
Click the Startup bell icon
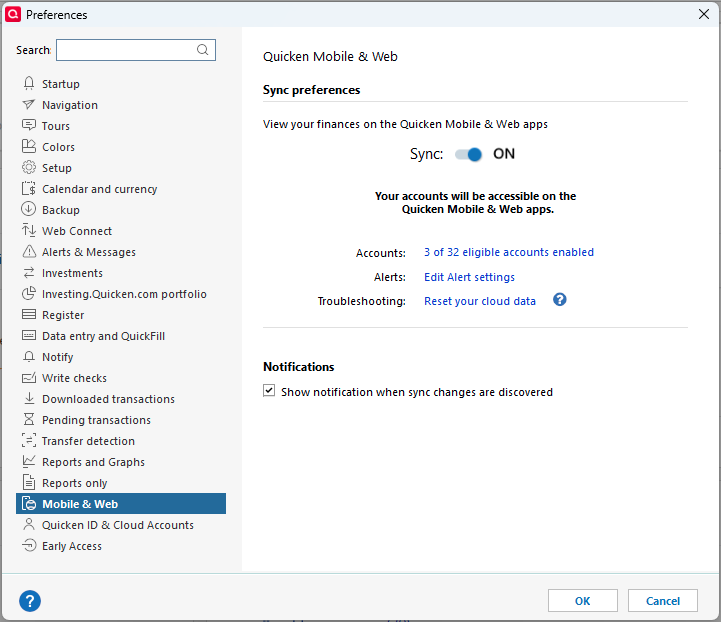[x=29, y=83]
